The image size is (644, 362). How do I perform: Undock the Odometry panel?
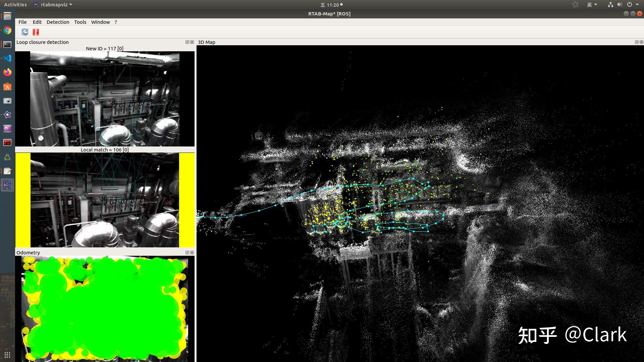click(x=187, y=252)
